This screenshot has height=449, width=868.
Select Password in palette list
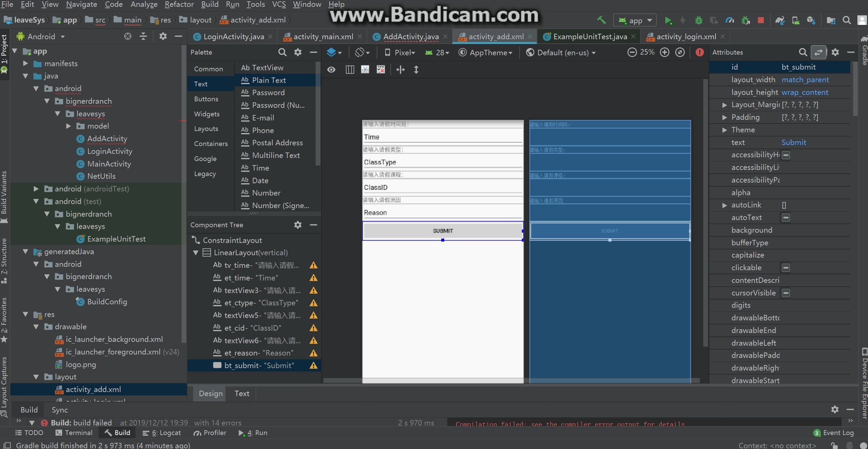tap(268, 93)
